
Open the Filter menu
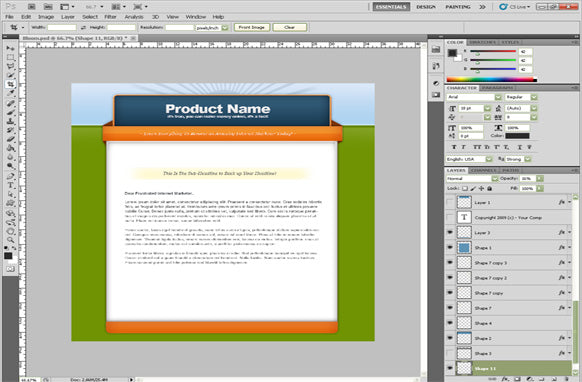click(x=110, y=17)
